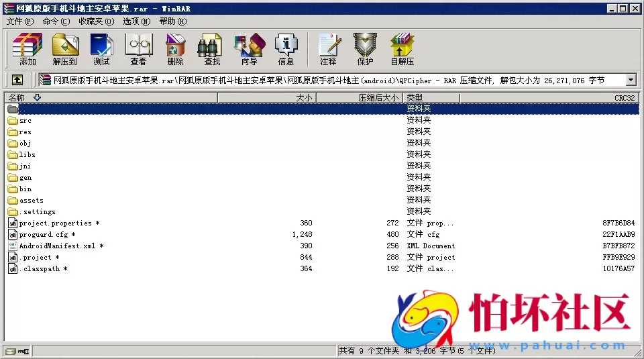Sort by Type (类型) column header
Viewport: 644px width, 359px height.
pos(431,98)
